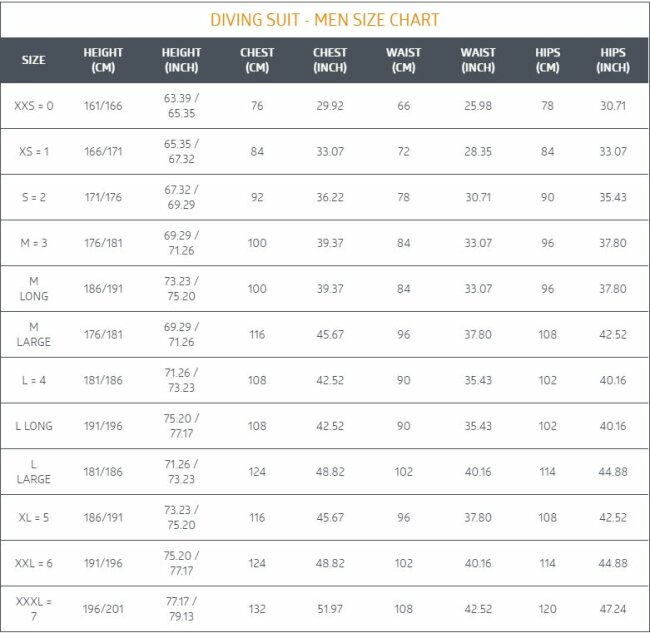Click the S = 2 size label
The width and height of the screenshot is (650, 633).
34,197
